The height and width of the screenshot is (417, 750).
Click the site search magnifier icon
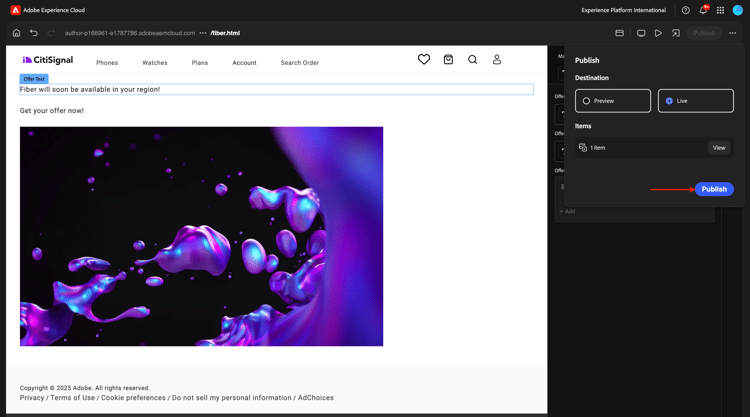point(473,60)
